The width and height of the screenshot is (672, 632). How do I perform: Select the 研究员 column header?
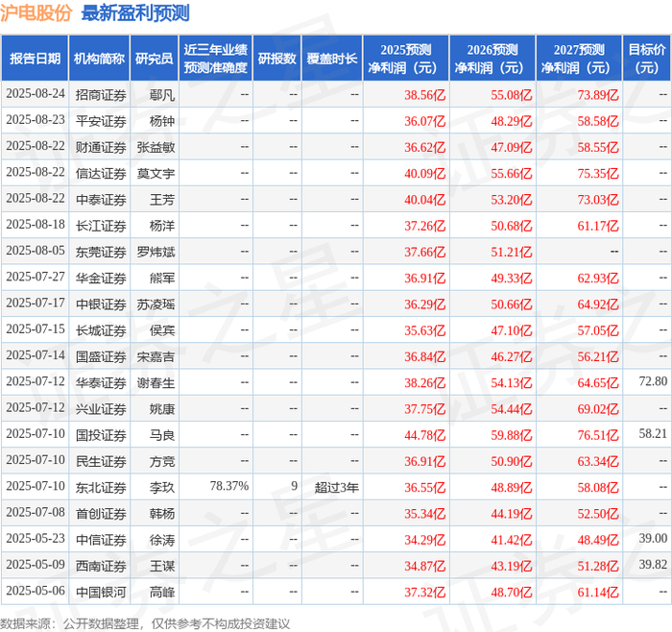[x=155, y=59]
